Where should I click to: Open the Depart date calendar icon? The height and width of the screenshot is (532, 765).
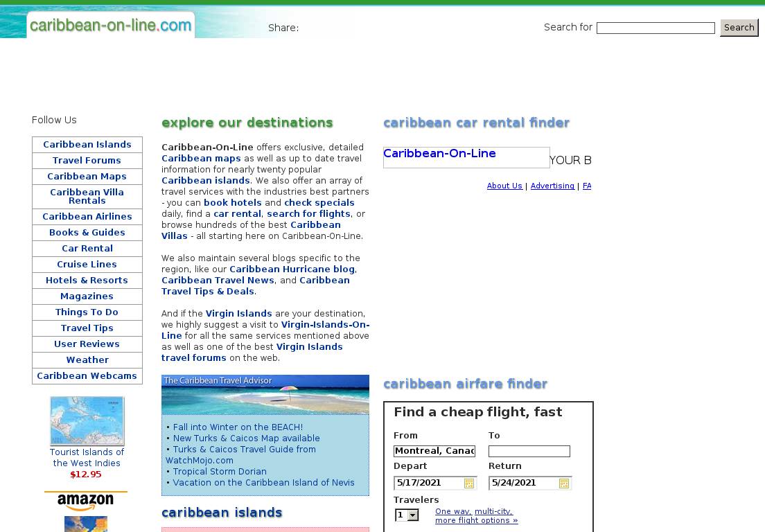point(469,484)
